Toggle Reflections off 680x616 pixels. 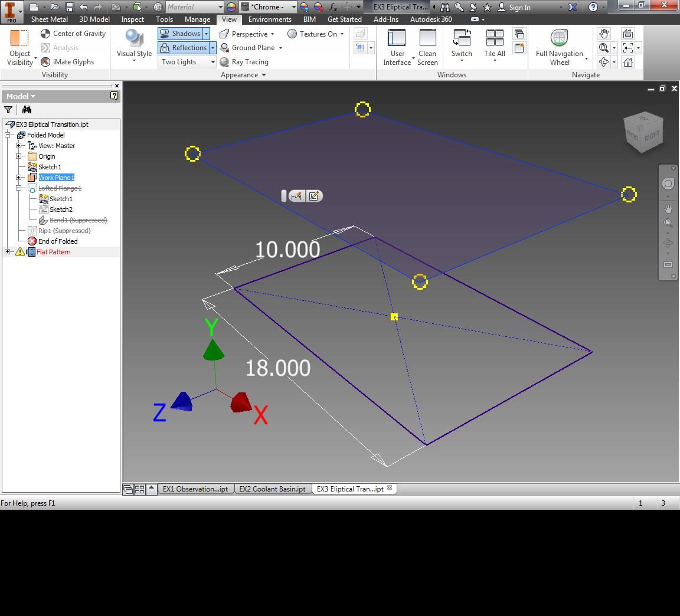(182, 48)
